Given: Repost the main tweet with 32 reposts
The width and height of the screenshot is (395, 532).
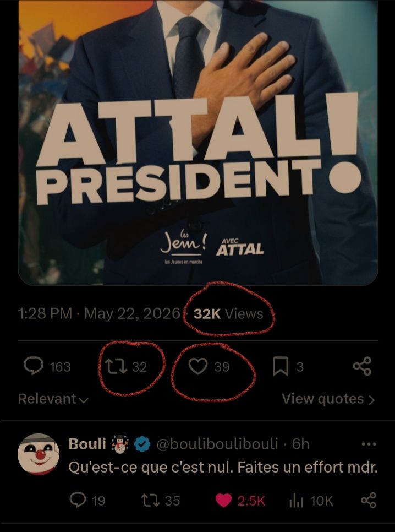Looking at the screenshot, I should [116, 367].
